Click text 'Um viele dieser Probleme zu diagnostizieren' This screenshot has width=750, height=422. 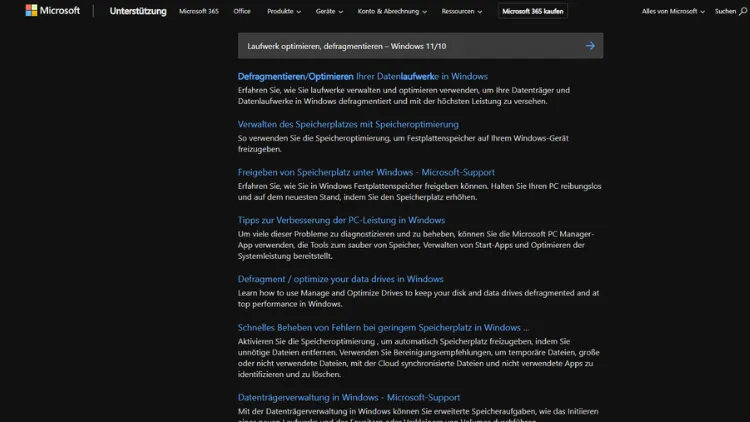316,234
